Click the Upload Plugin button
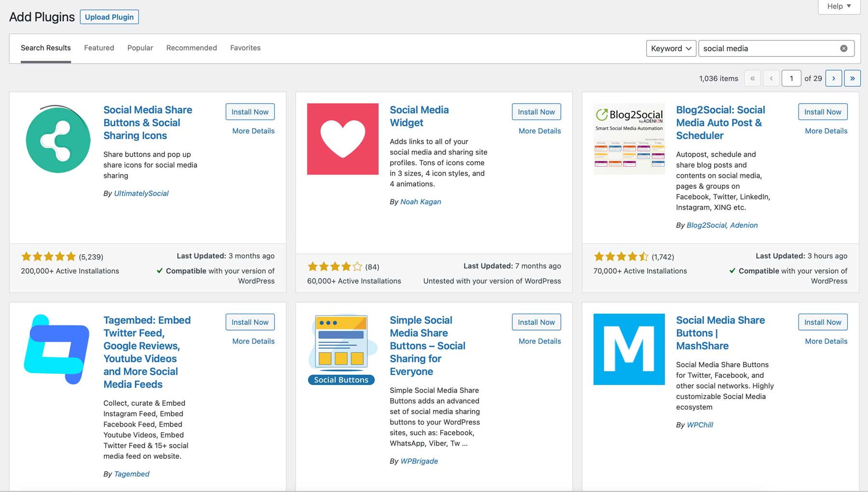Screen dimensions: 868x492 (109, 16)
